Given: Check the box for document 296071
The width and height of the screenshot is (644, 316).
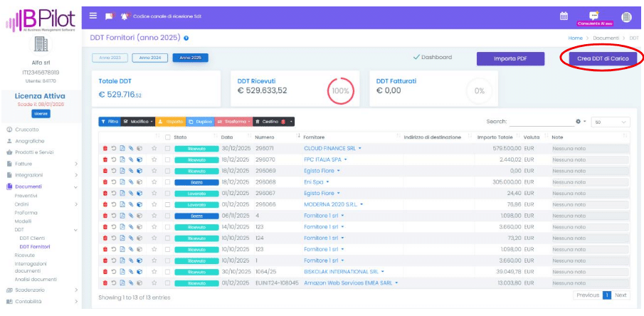Looking at the screenshot, I should pyautogui.click(x=167, y=149).
